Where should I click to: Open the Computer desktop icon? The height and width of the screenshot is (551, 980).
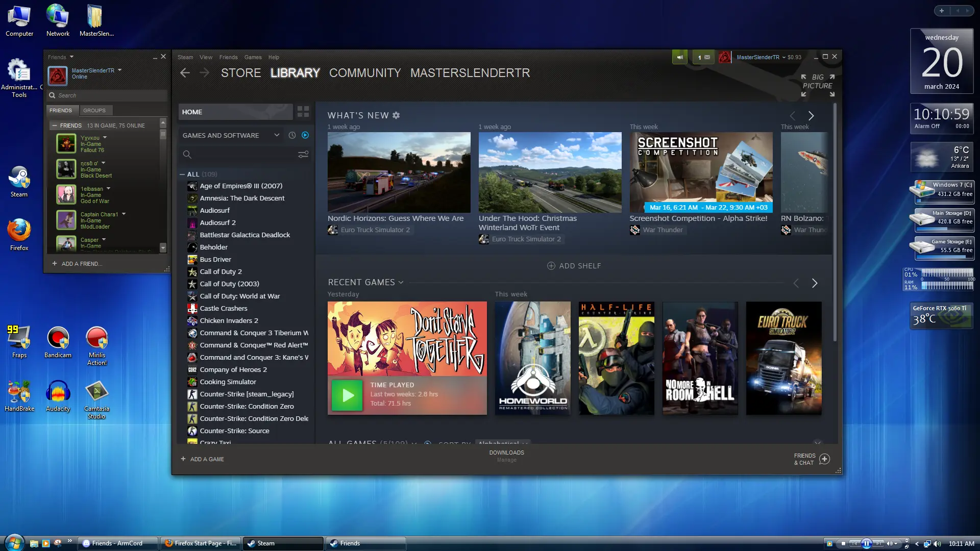point(19,21)
